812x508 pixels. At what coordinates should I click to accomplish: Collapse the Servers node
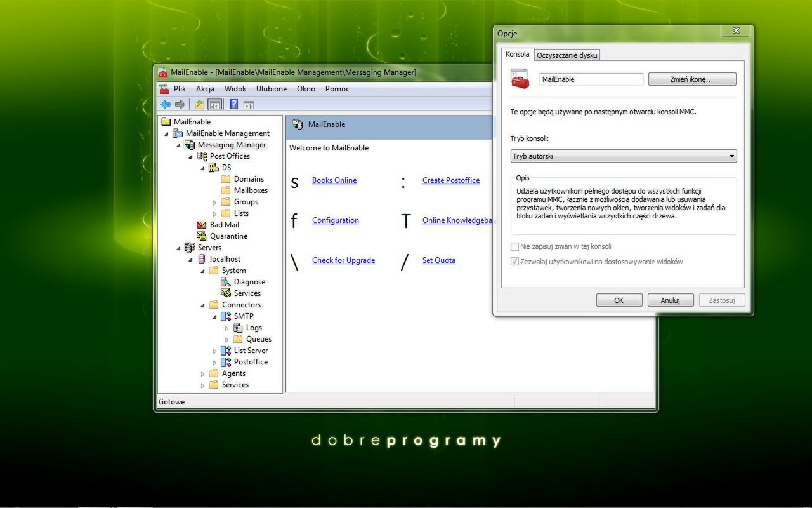tap(179, 248)
